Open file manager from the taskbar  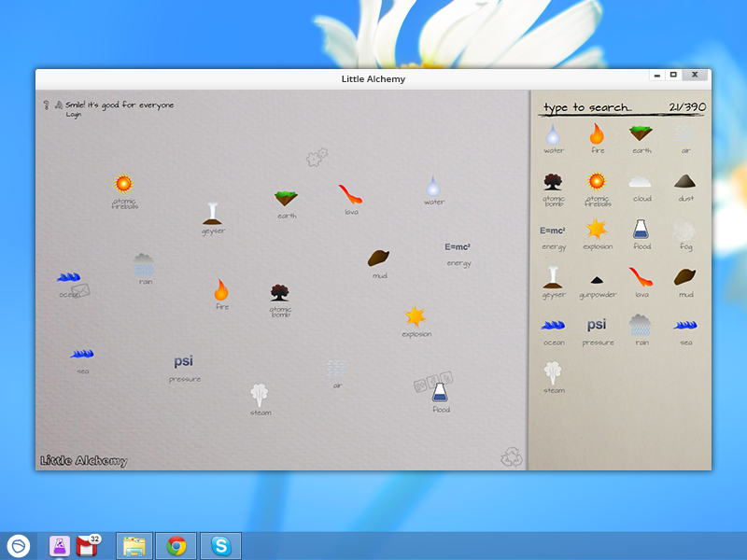(134, 546)
